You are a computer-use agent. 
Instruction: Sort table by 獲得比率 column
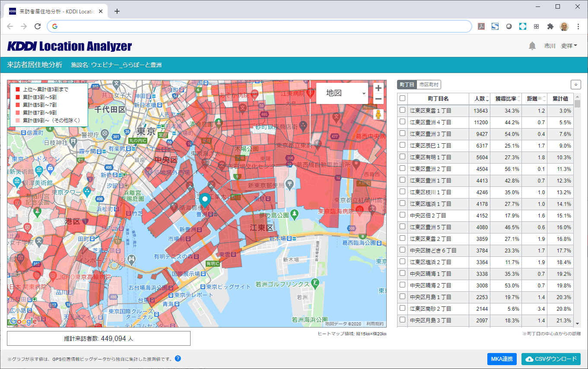coord(506,99)
